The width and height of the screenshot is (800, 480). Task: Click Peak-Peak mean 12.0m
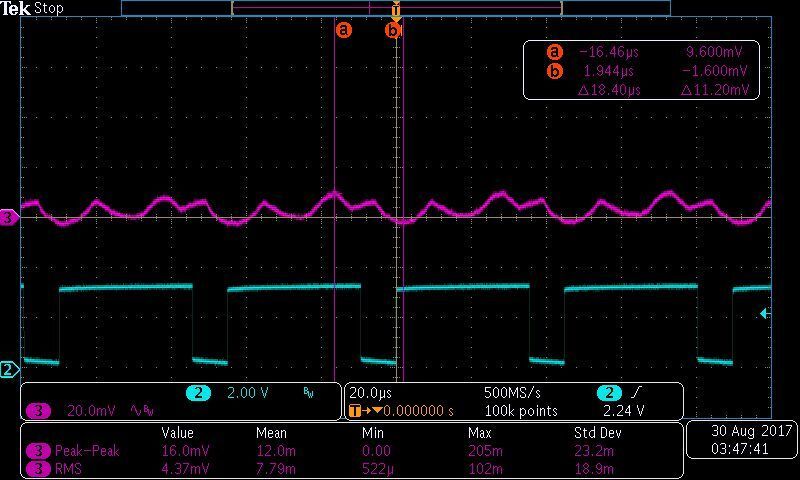(276, 451)
